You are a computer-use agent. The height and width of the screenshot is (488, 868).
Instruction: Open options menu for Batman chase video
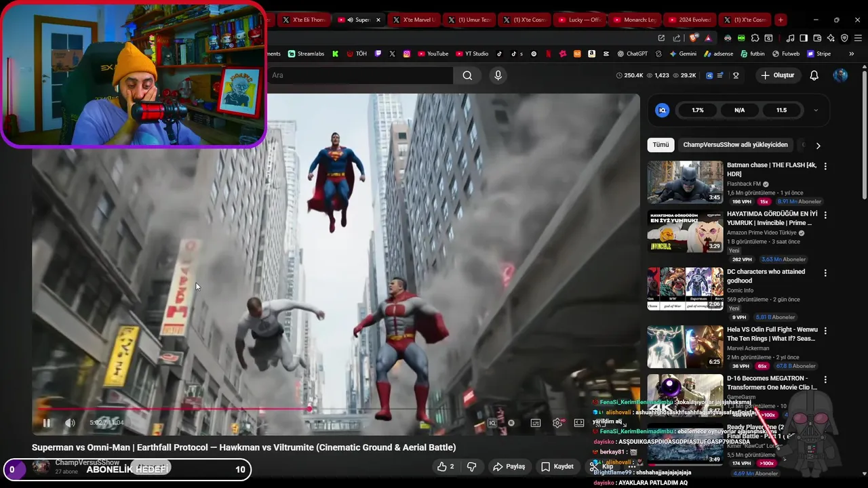(825, 166)
